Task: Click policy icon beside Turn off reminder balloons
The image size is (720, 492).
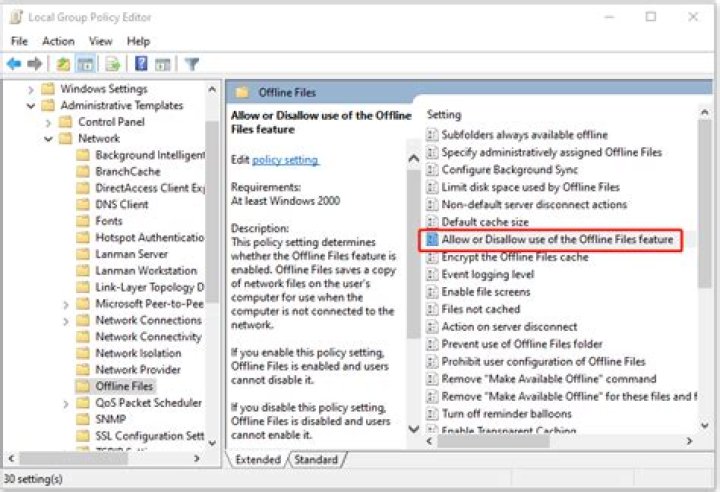Action: 432,414
